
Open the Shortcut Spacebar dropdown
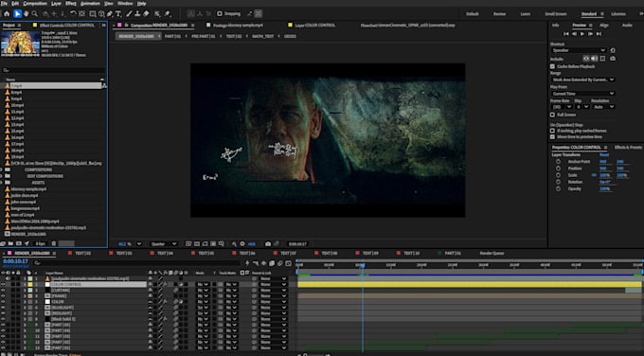pos(579,50)
